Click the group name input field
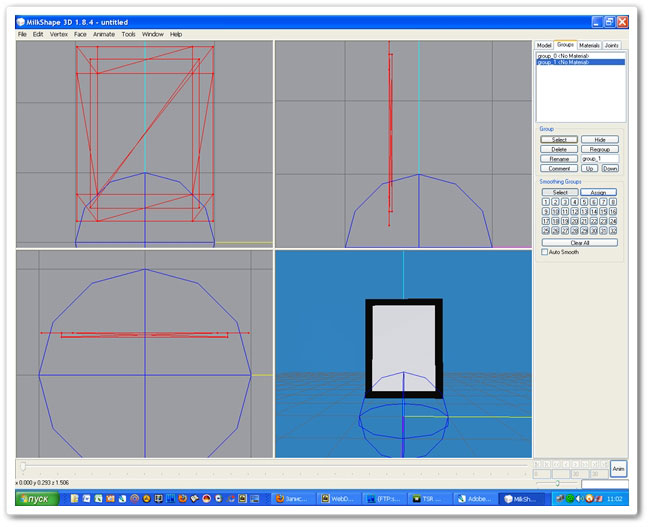This screenshot has width=650, height=527. (x=600, y=158)
